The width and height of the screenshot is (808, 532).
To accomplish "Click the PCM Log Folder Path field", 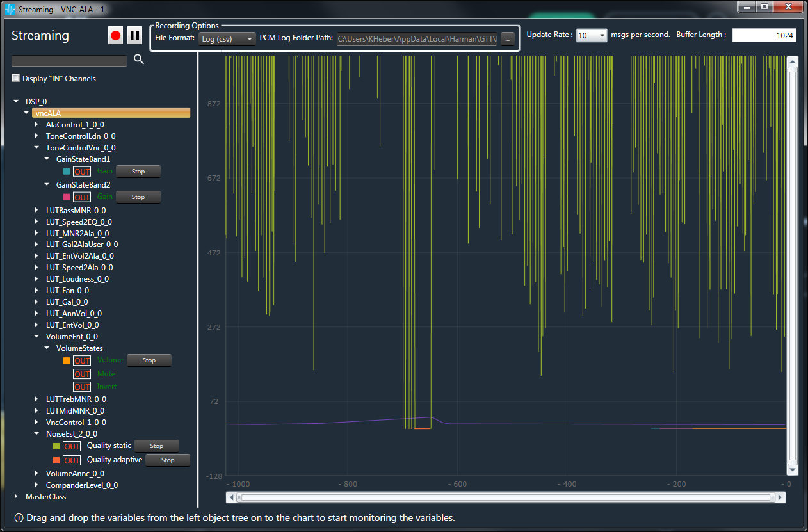I will (x=417, y=38).
